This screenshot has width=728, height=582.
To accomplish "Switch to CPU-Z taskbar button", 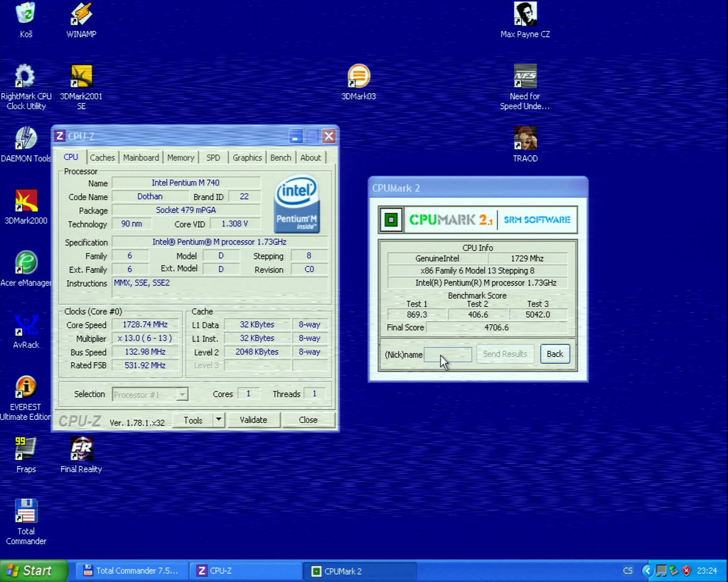I will 247,571.
